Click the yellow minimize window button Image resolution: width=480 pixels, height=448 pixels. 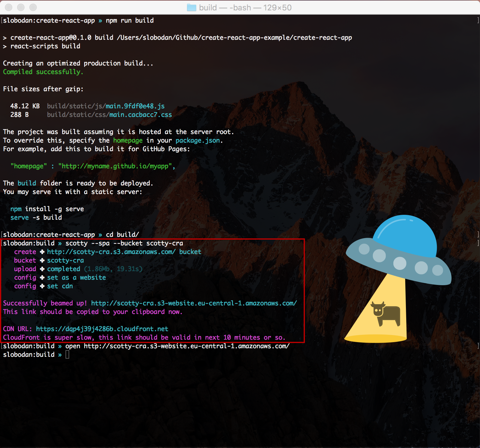click(x=21, y=7)
